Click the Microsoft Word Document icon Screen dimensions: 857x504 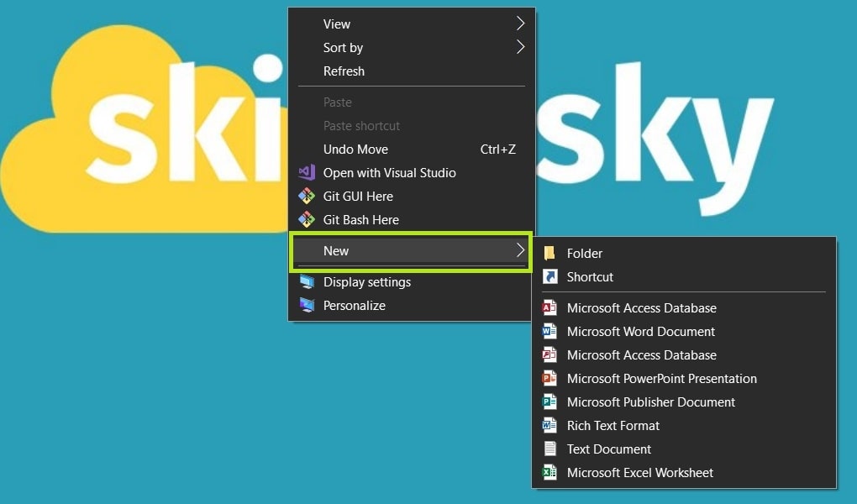[549, 331]
